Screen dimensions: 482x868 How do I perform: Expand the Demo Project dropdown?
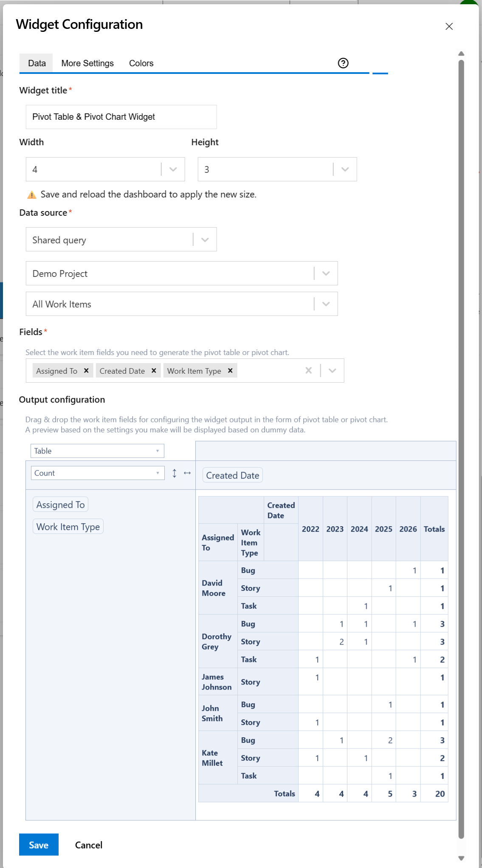(182, 273)
